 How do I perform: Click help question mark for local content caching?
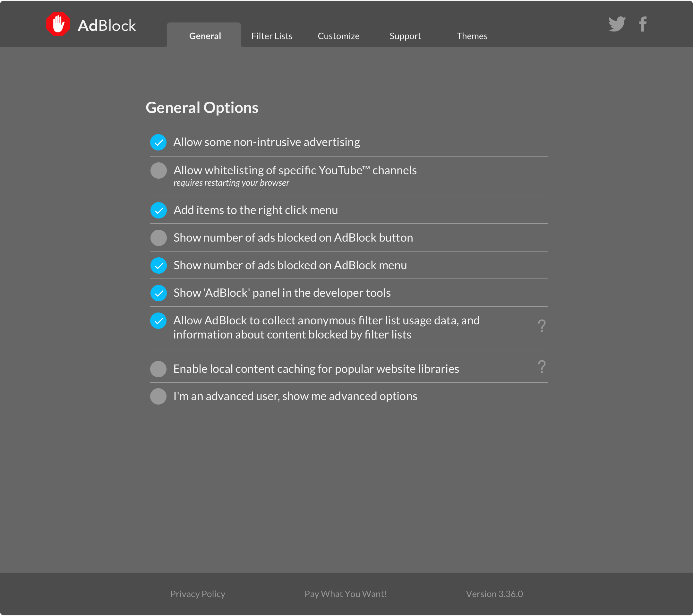[x=542, y=367]
